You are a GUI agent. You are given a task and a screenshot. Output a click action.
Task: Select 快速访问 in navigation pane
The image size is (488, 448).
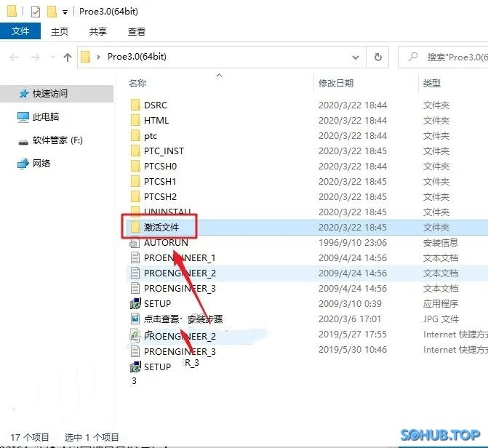pyautogui.click(x=57, y=94)
